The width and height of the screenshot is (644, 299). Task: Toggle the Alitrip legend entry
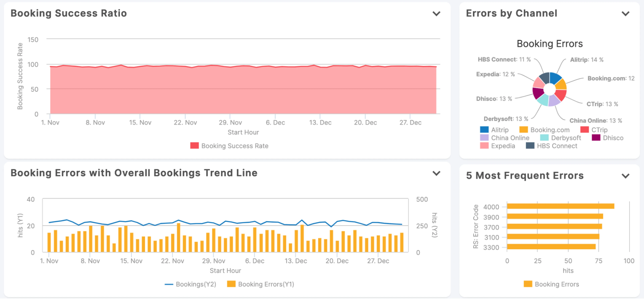494,130
